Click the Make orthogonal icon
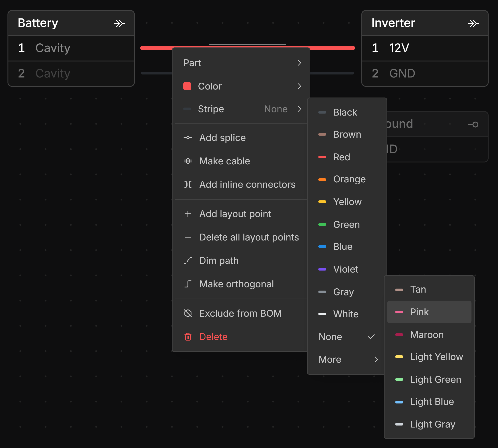 click(x=188, y=284)
